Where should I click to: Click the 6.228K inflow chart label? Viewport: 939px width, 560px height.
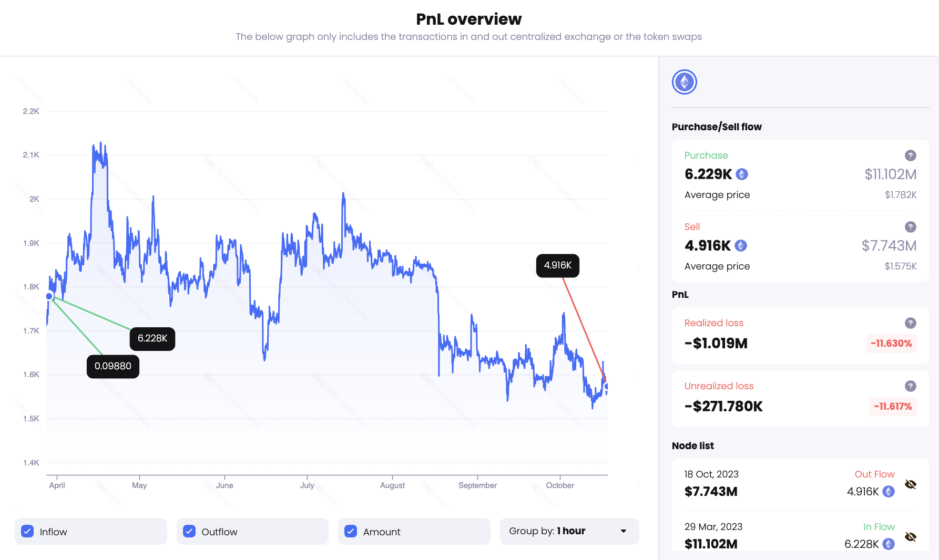pyautogui.click(x=152, y=339)
